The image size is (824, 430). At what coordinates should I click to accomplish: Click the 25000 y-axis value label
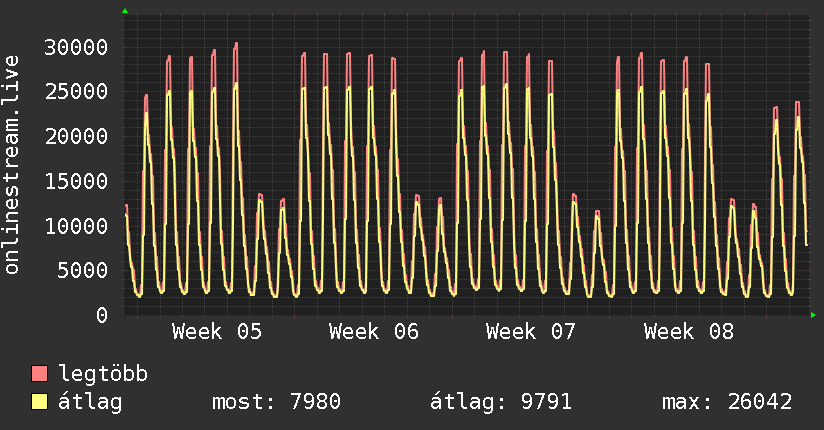point(78,92)
